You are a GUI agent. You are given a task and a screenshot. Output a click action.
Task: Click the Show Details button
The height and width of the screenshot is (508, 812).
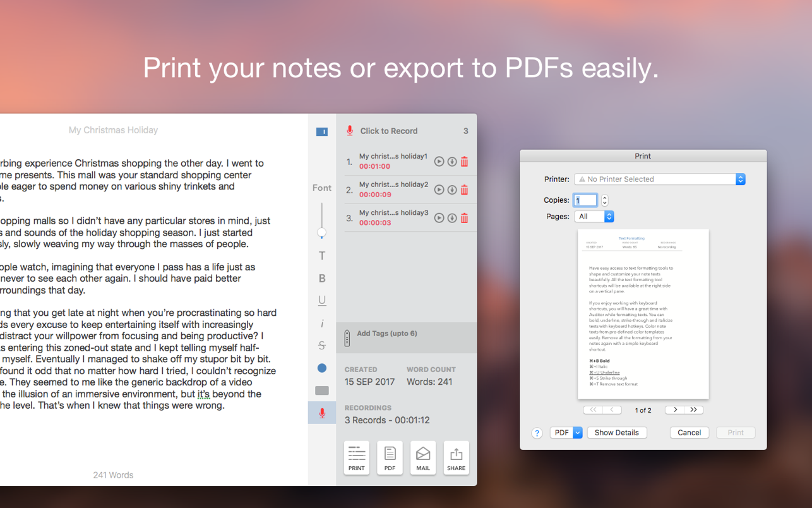pyautogui.click(x=616, y=433)
